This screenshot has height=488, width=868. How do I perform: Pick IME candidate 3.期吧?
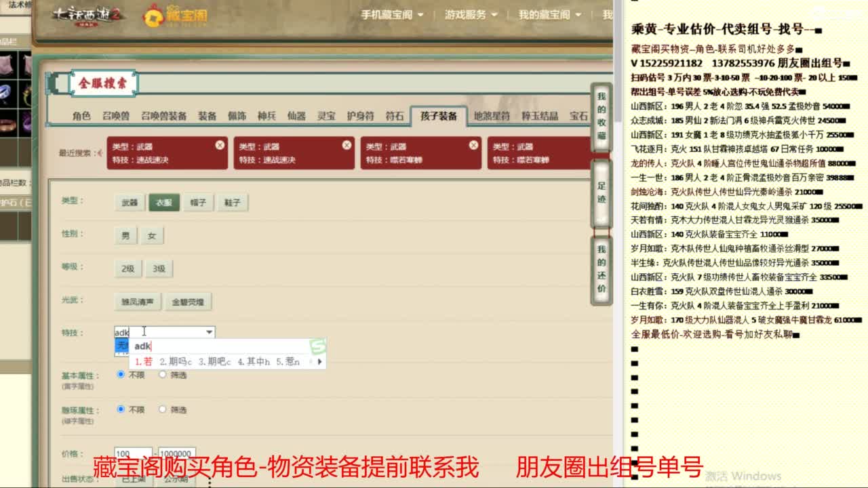(x=215, y=362)
